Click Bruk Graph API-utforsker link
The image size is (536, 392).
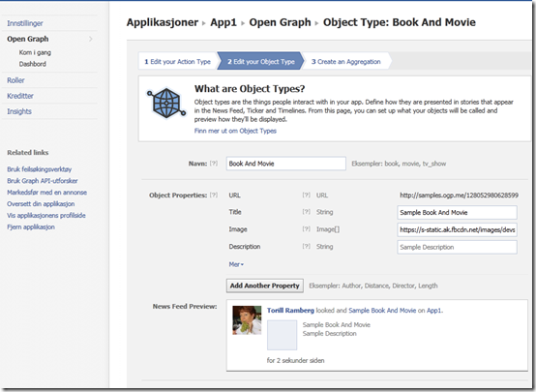(x=43, y=181)
